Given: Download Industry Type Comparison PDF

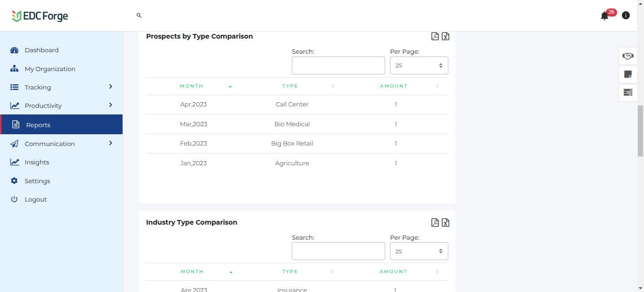Looking at the screenshot, I should pos(435,222).
